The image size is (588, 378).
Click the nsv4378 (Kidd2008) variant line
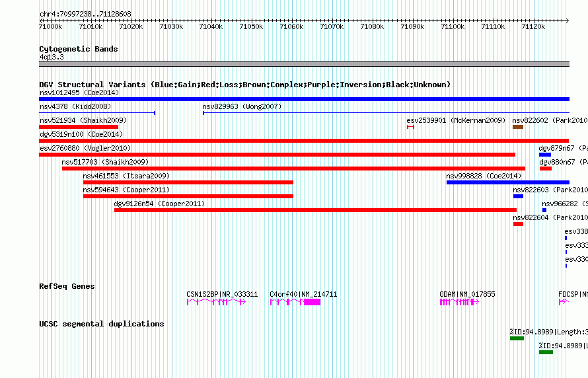[x=97, y=113]
